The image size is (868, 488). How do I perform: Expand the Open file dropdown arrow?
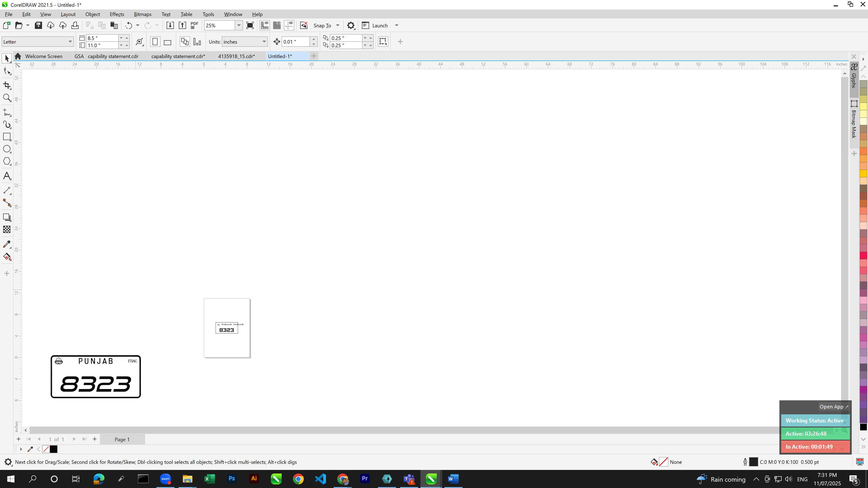pos(28,25)
